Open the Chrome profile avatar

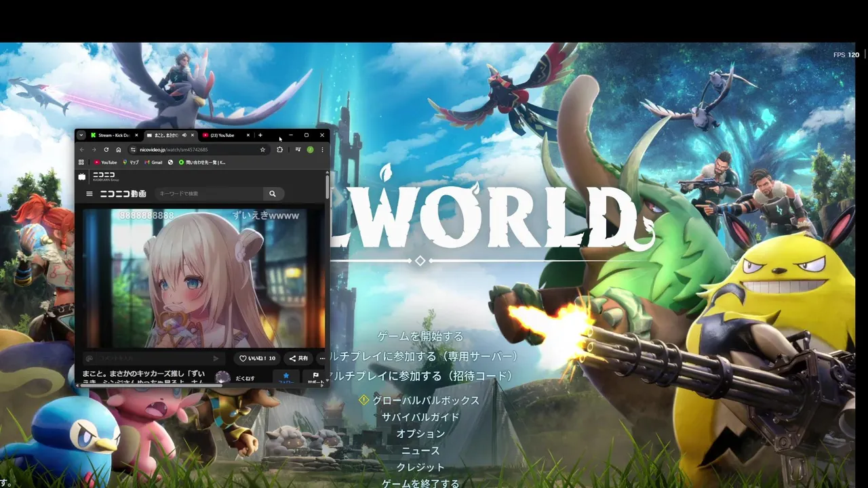click(310, 150)
